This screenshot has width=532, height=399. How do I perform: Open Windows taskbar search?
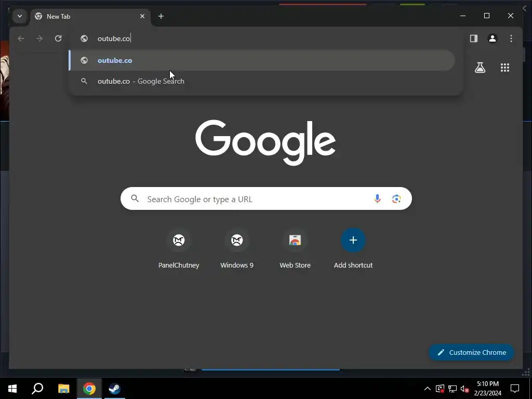[x=37, y=389]
